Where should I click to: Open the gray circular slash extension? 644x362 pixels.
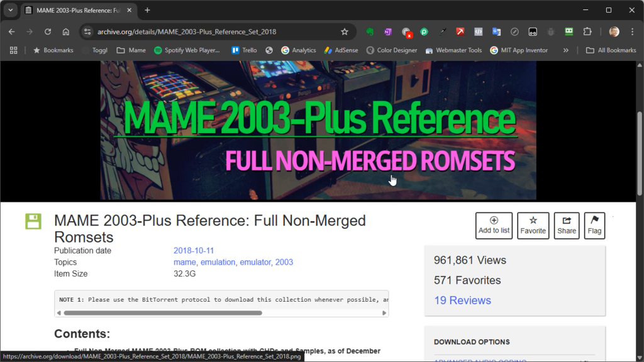514,31
